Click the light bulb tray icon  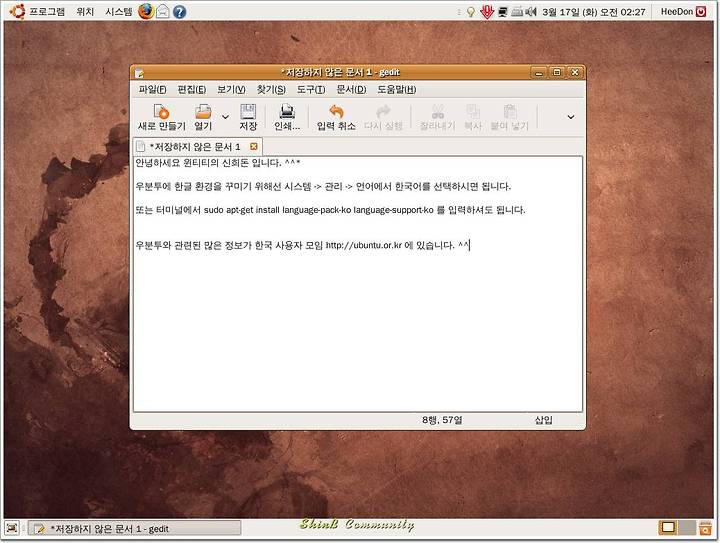[470, 12]
